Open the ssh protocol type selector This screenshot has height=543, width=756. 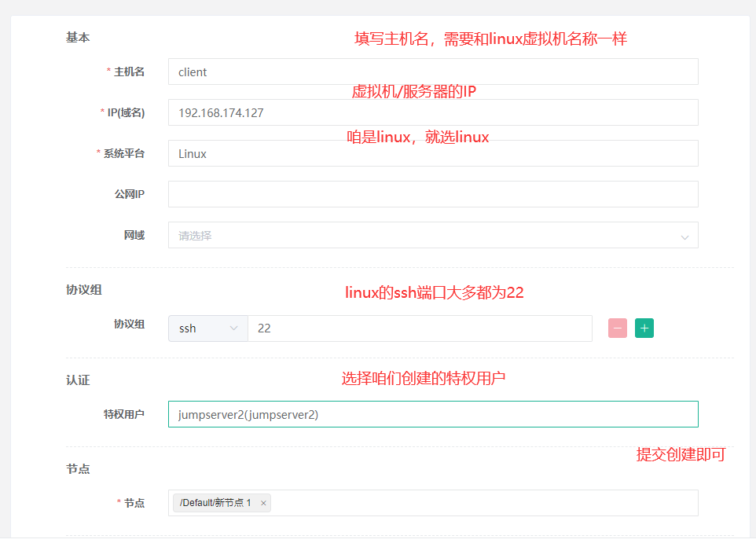tap(207, 328)
